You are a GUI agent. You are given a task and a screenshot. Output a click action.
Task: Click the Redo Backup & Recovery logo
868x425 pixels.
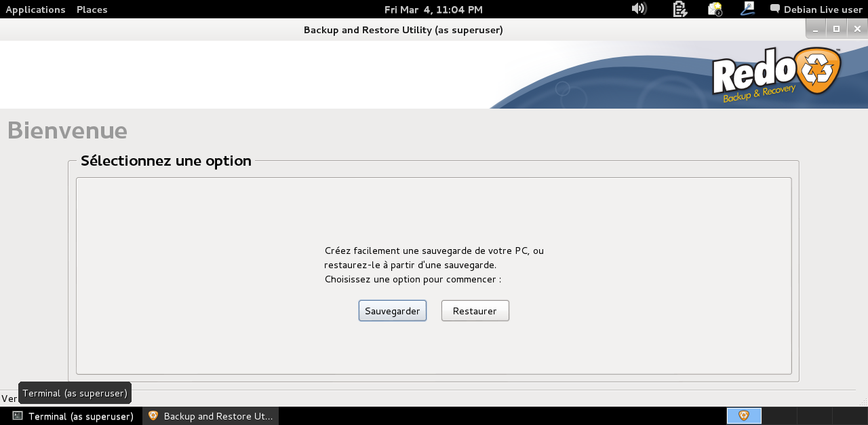coord(776,75)
